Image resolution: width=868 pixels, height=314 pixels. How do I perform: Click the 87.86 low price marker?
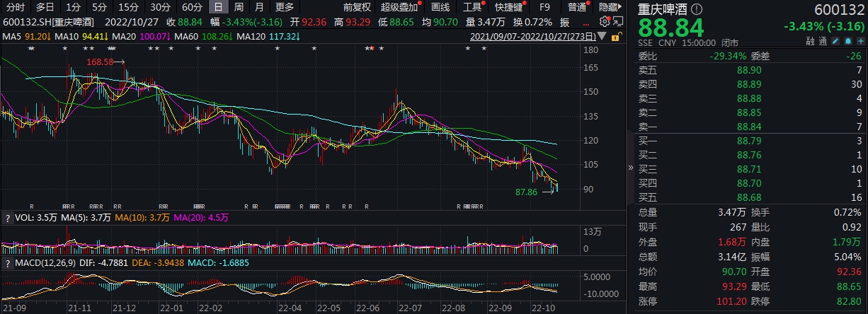[528, 191]
